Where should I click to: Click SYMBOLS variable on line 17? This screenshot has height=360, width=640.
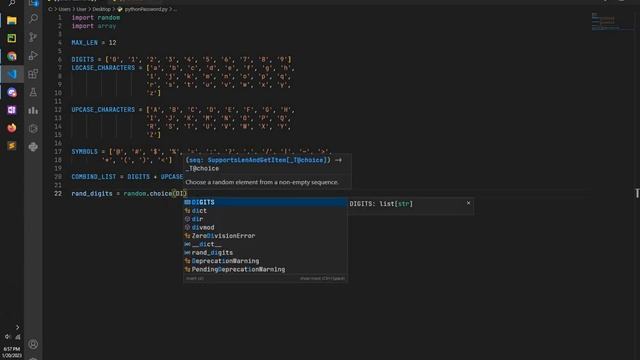[x=84, y=151]
